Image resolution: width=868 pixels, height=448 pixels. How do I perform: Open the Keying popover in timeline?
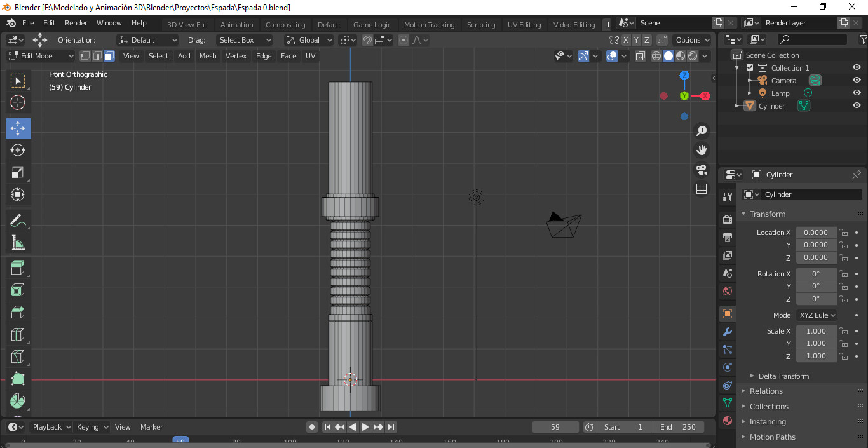(92, 427)
